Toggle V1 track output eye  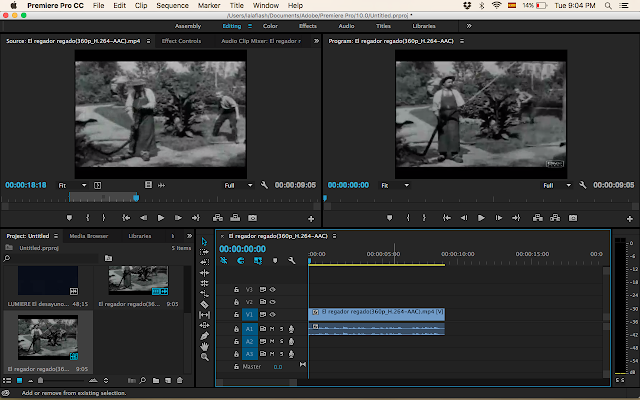pos(273,314)
